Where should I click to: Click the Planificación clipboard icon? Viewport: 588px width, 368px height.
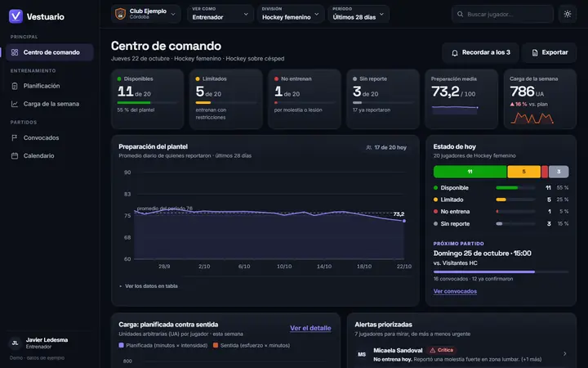click(x=15, y=86)
